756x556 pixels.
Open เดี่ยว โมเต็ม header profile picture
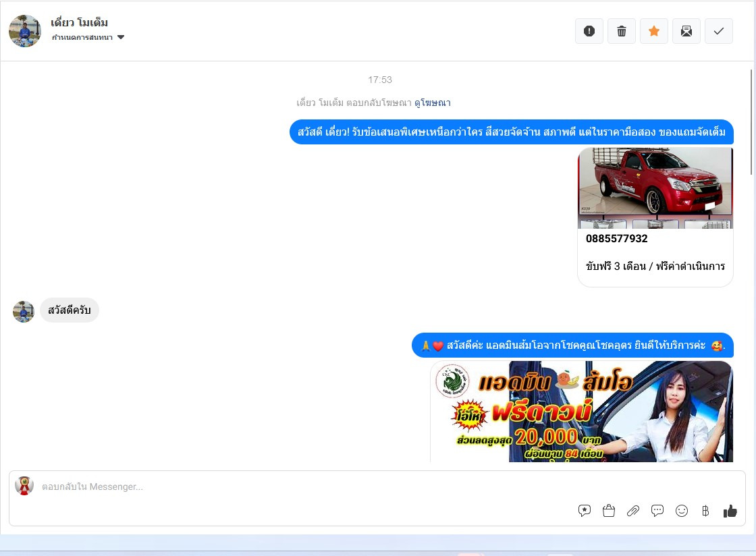click(x=25, y=31)
